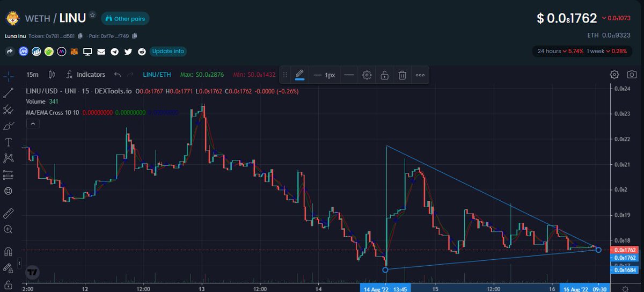Collapse the indicator legend chevron
The width and height of the screenshot is (644, 292).
32,124
